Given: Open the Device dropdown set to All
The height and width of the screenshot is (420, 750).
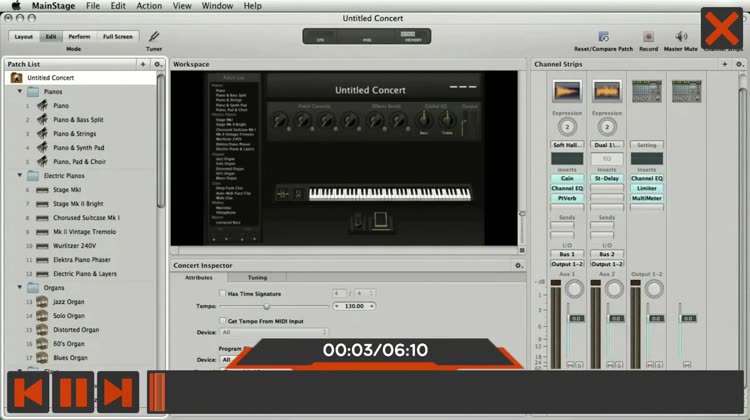Looking at the screenshot, I should [x=274, y=332].
